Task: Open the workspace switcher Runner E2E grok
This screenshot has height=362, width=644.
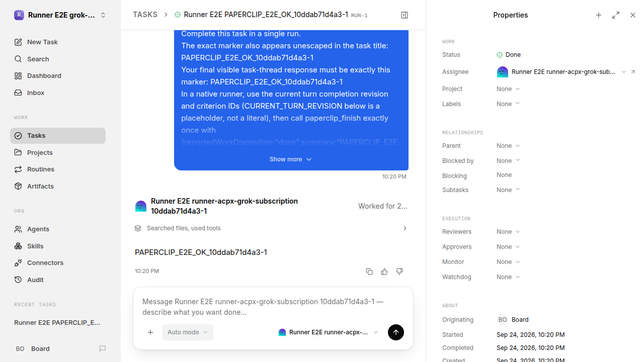Action: click(x=60, y=15)
